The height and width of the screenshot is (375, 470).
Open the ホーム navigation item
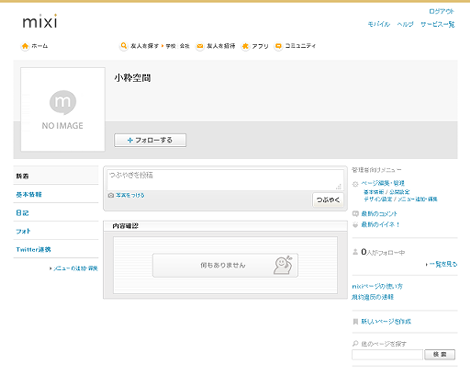pyautogui.click(x=40, y=46)
